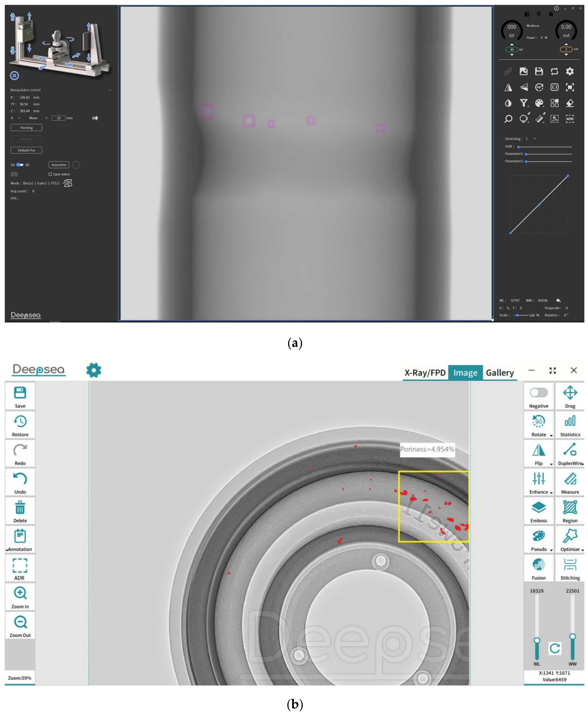Screen dimensions: 588x717
Task: Click the Default Pos button
Action: (x=26, y=150)
